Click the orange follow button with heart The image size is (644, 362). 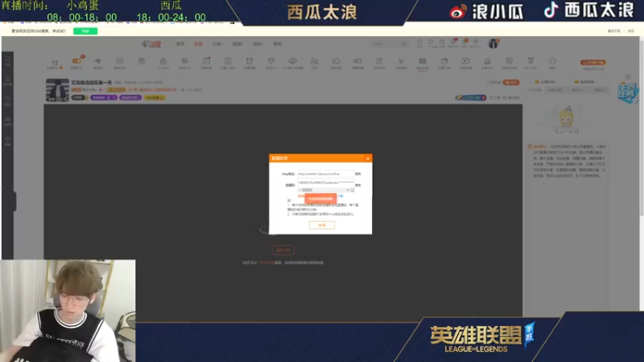(x=511, y=83)
